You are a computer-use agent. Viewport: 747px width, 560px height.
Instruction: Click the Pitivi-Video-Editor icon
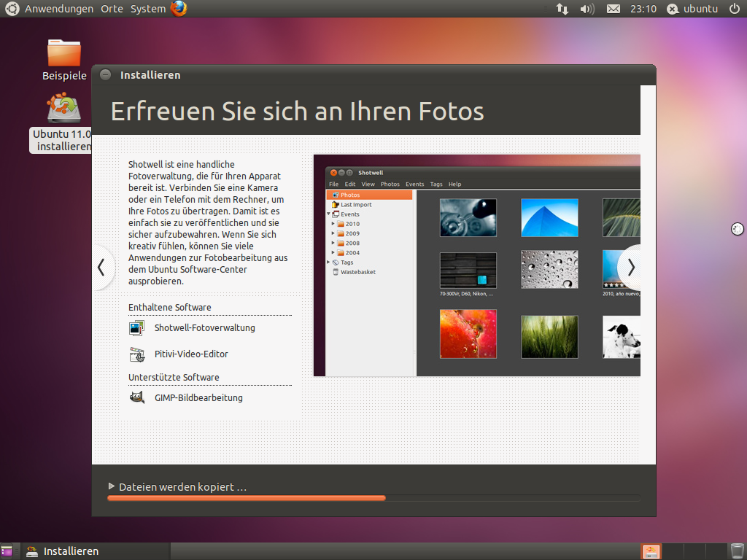click(x=136, y=354)
